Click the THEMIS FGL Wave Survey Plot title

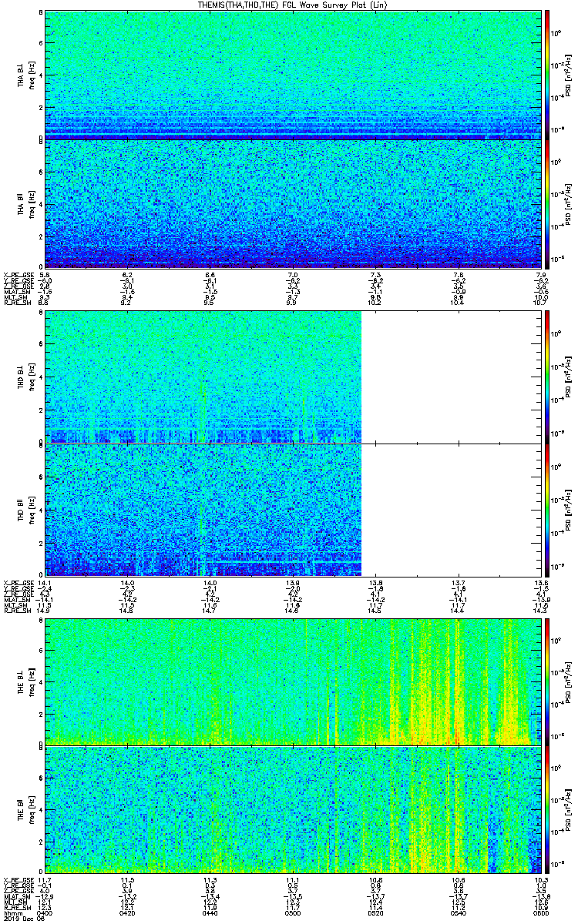coord(293,5)
